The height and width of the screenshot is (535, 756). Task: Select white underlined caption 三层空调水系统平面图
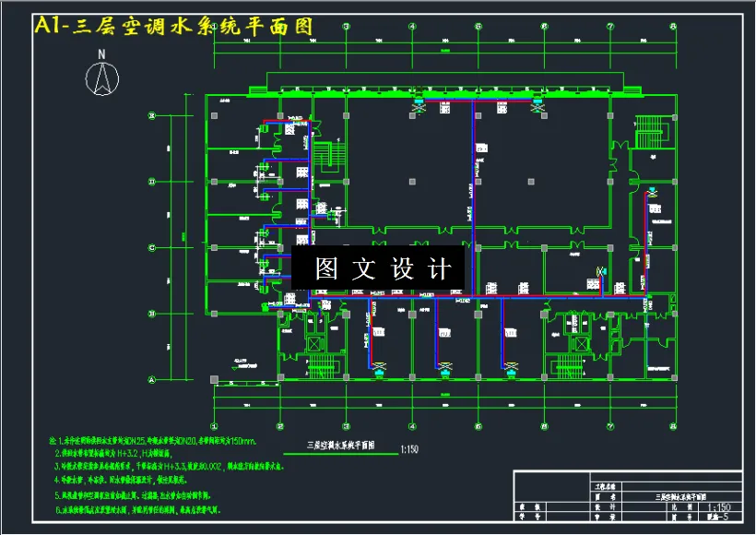[341, 446]
